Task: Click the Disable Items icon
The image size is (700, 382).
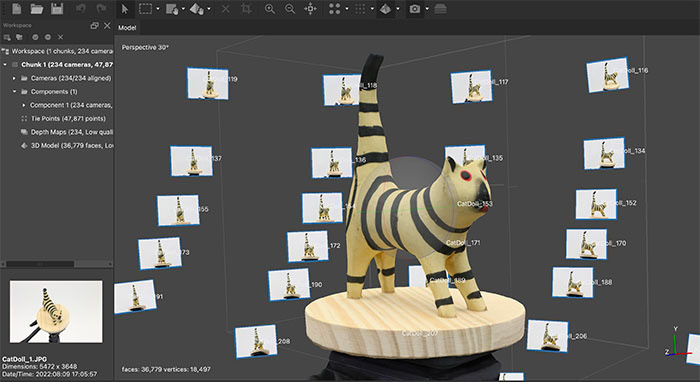Action: click(x=48, y=37)
